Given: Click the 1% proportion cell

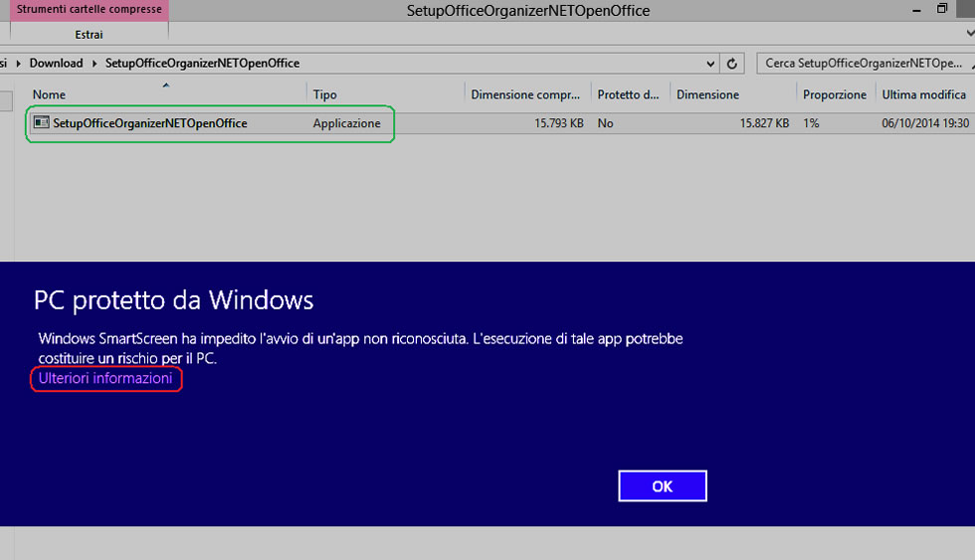Looking at the screenshot, I should pyautogui.click(x=811, y=123).
